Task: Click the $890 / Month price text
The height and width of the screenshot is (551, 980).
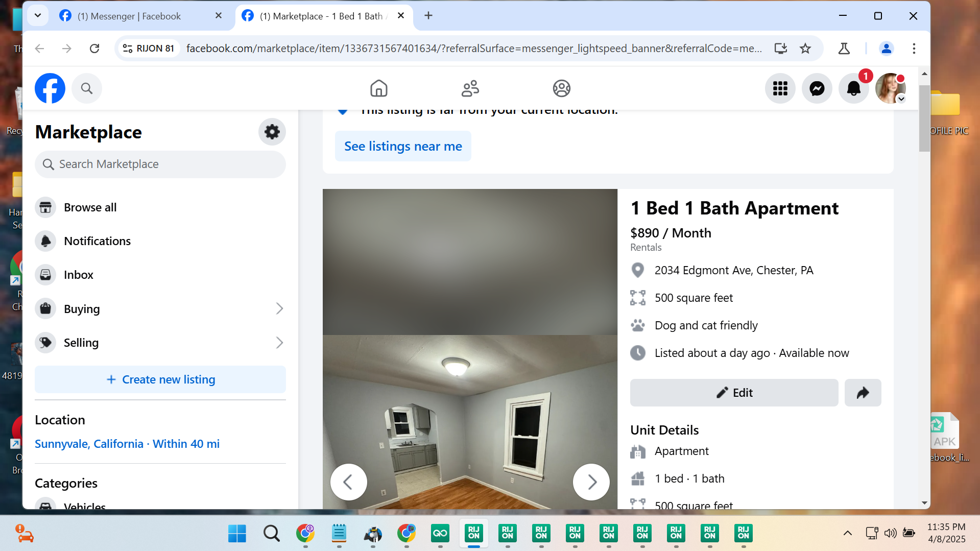Action: 671,233
